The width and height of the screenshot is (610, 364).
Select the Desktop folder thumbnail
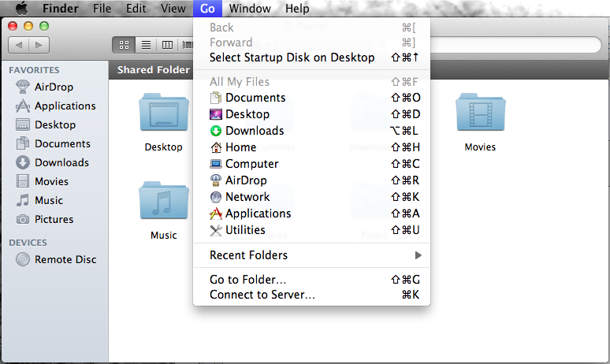pyautogui.click(x=164, y=113)
